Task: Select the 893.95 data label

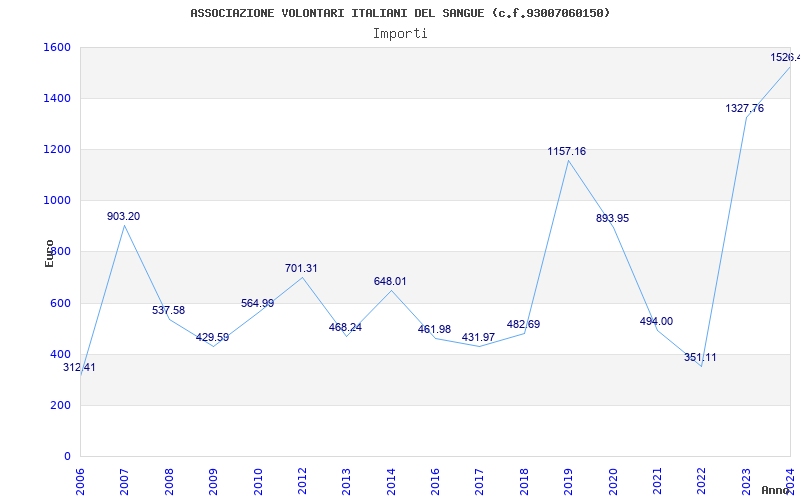Action: (x=612, y=218)
